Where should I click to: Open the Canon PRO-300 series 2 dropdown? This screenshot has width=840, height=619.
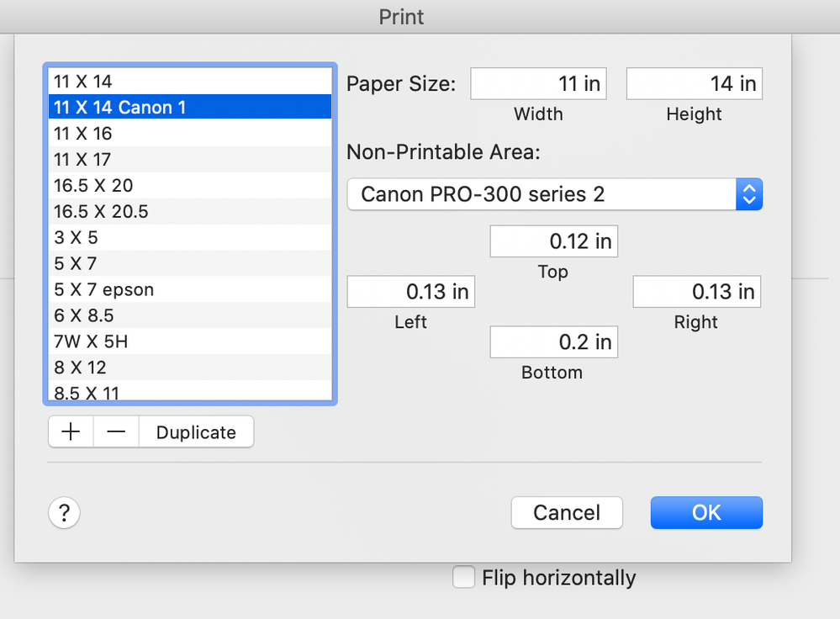tap(554, 194)
